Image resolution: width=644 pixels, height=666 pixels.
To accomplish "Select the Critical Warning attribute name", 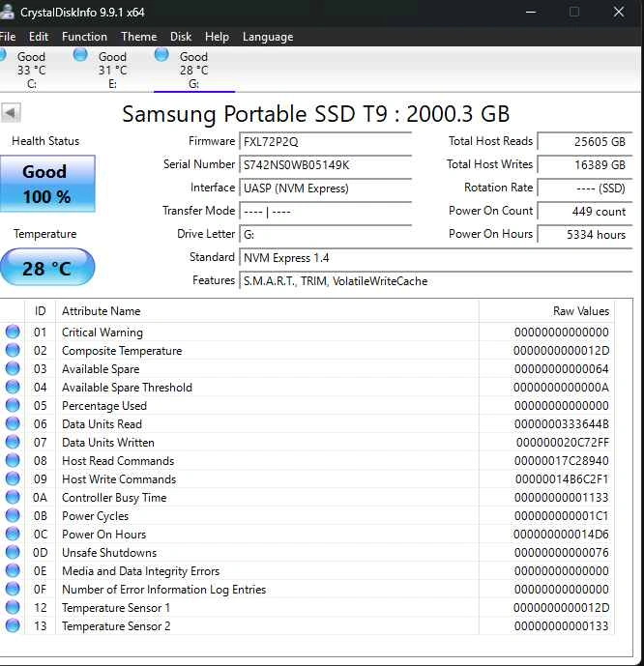I will [102, 333].
